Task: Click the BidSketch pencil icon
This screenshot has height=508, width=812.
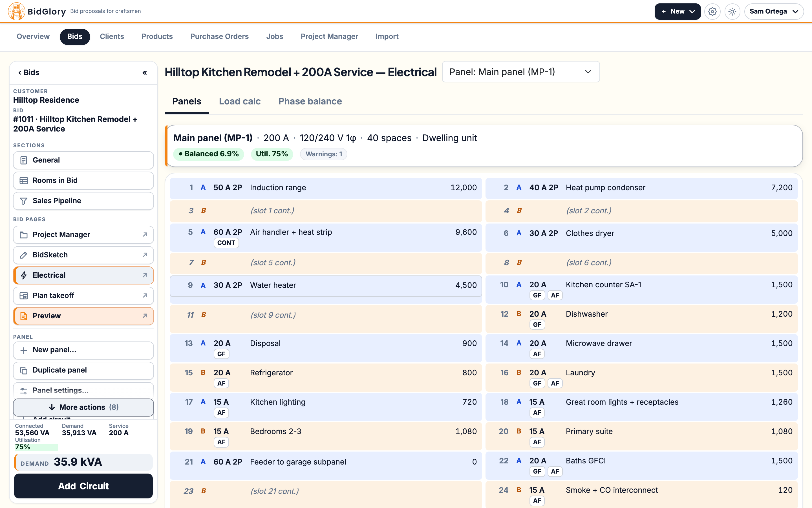Action: (23, 255)
